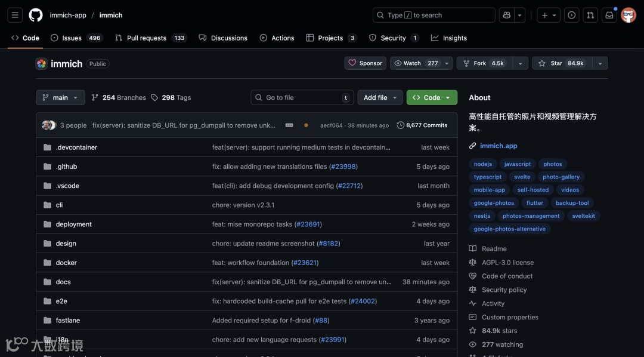
Task: Open the e2e folder
Action: (61, 301)
